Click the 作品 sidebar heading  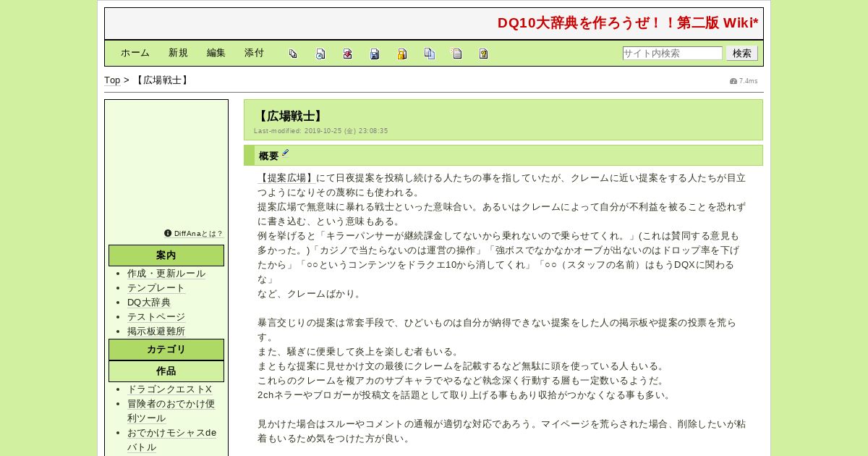[166, 371]
